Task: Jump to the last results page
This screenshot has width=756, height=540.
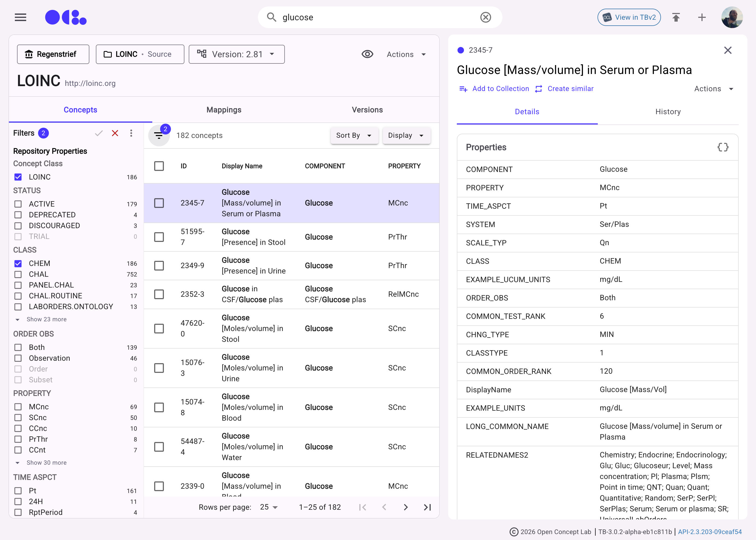Action: 427,507
